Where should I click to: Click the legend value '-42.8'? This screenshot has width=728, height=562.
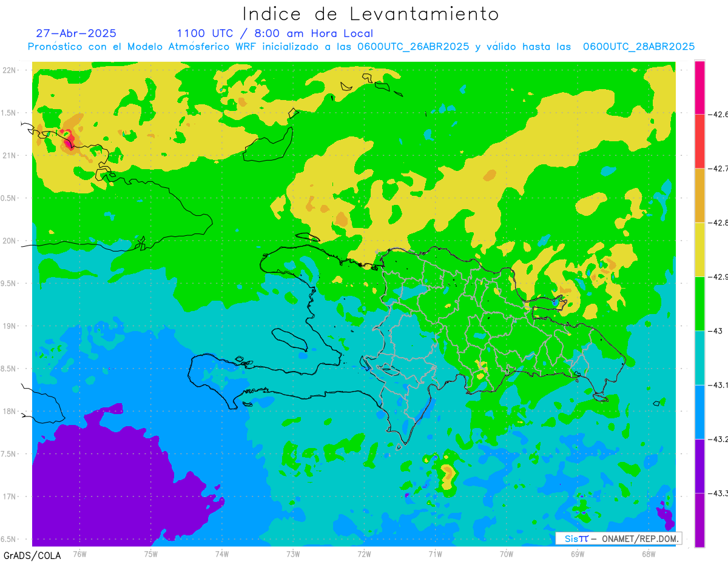[x=719, y=222]
